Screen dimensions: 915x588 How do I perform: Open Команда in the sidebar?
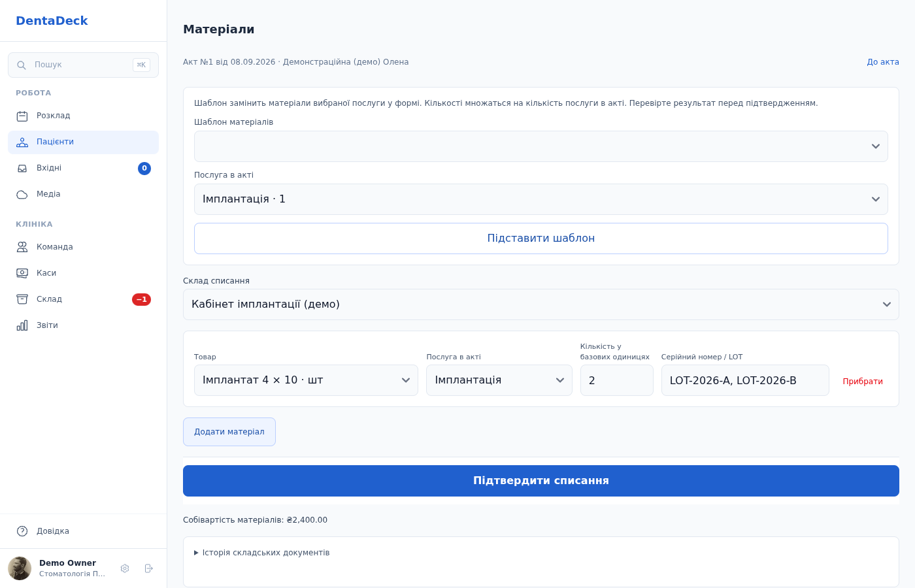click(x=83, y=247)
